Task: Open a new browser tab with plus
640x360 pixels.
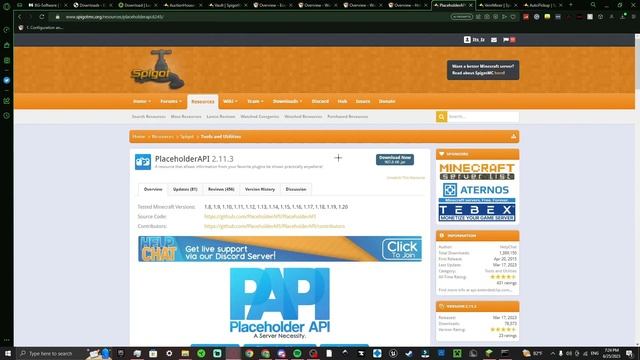Action: click(571, 5)
